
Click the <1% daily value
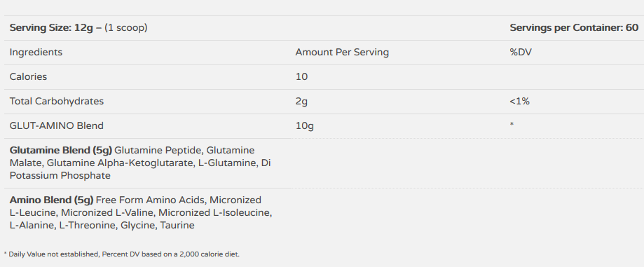point(519,101)
